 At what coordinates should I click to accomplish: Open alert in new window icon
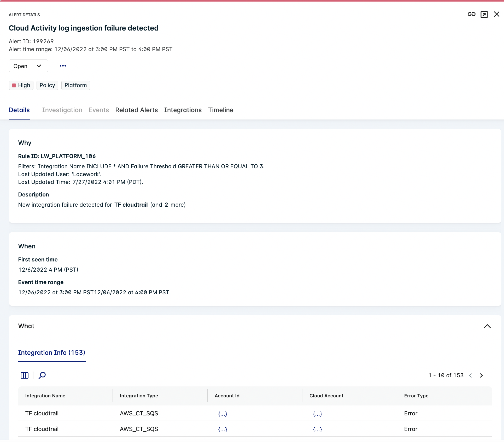click(x=484, y=14)
